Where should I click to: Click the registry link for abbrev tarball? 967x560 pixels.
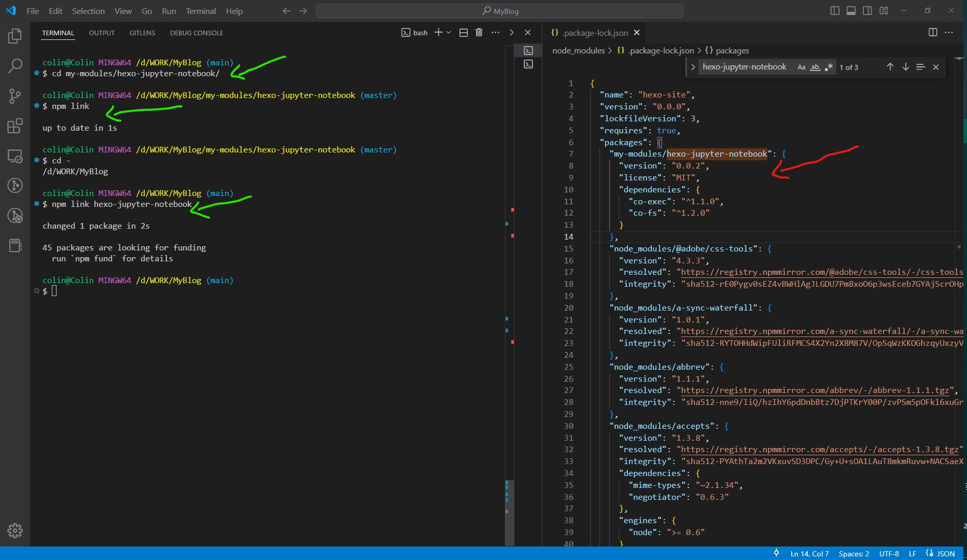tap(815, 390)
